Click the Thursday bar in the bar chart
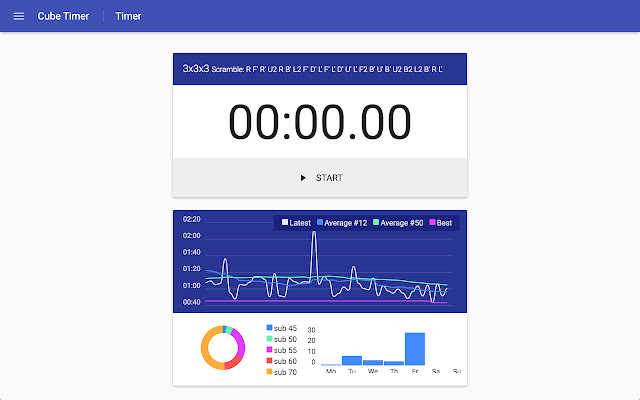The height and width of the screenshot is (400, 640). (394, 363)
